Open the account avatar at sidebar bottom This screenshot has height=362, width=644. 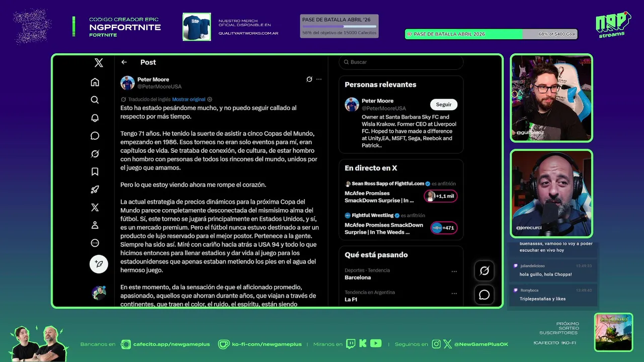[99, 293]
